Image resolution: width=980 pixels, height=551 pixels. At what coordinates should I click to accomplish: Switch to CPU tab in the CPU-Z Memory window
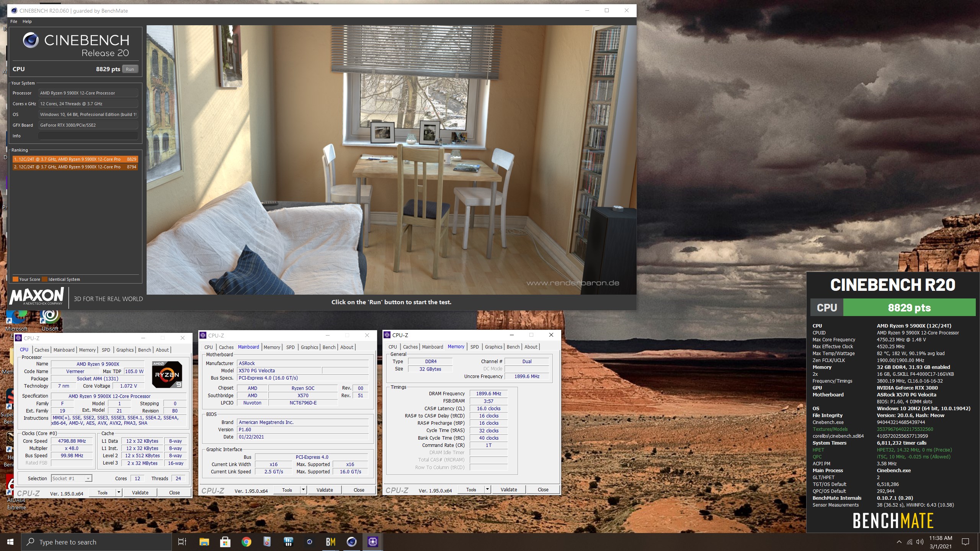coord(393,347)
